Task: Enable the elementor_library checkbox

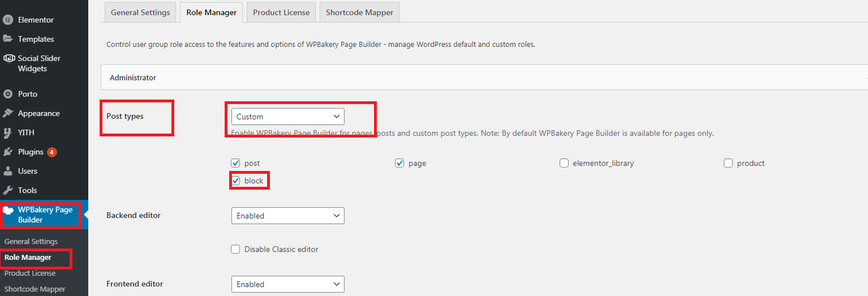Action: click(564, 163)
